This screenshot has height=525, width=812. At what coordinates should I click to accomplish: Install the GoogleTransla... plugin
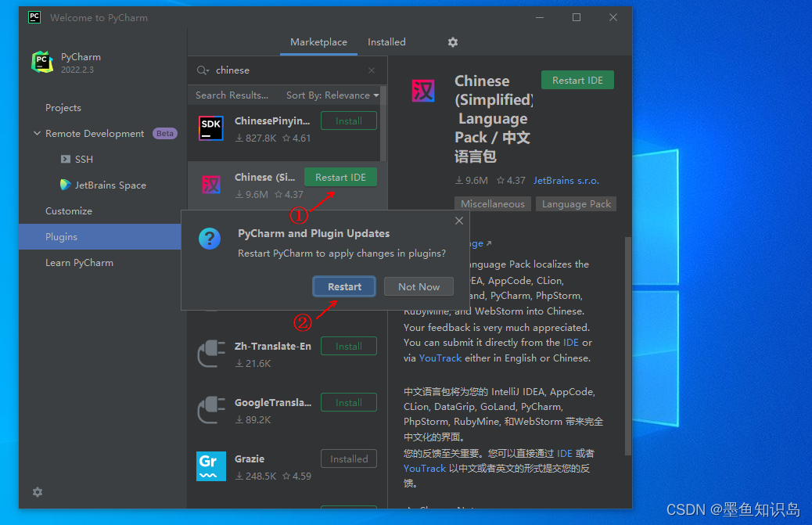pos(349,402)
